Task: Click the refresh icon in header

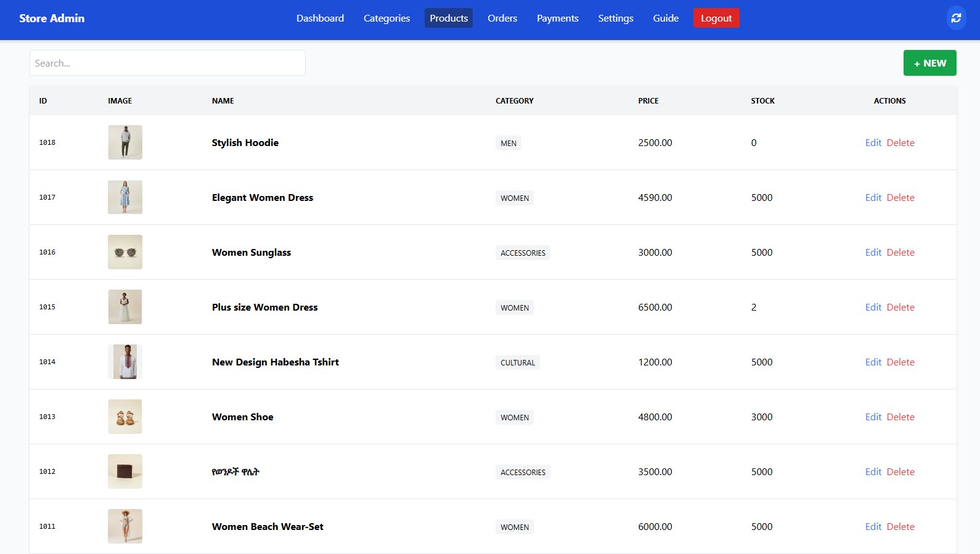Action: [956, 18]
